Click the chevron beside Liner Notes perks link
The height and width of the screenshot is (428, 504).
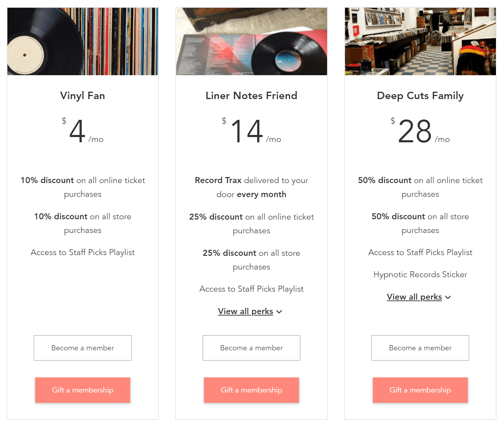pyautogui.click(x=279, y=312)
